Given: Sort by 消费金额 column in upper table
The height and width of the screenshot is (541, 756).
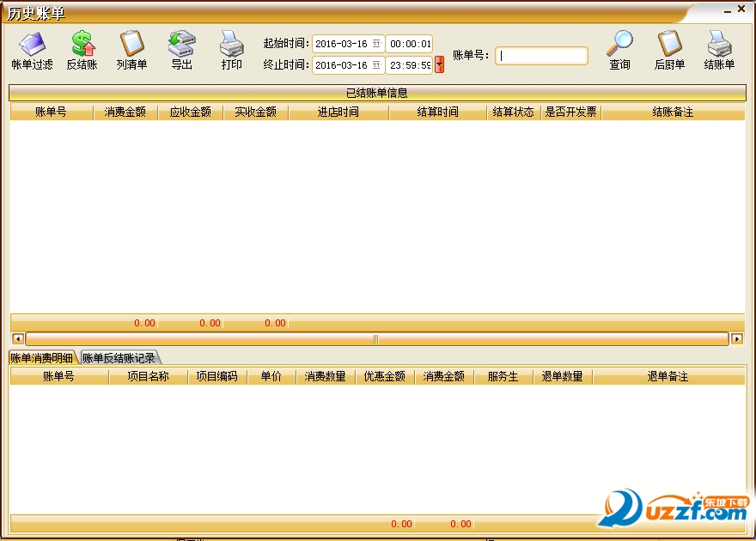Looking at the screenshot, I should click(x=125, y=112).
